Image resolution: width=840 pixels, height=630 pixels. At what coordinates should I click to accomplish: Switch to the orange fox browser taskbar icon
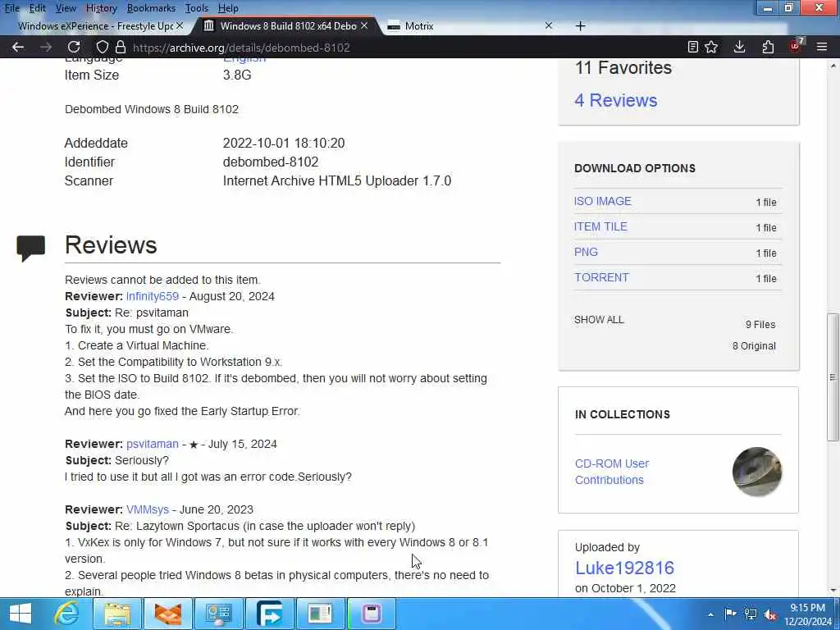[167, 614]
